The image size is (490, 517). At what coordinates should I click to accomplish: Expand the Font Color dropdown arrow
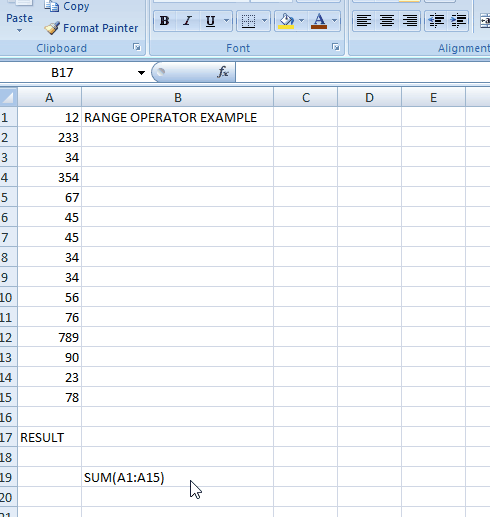[x=334, y=21]
